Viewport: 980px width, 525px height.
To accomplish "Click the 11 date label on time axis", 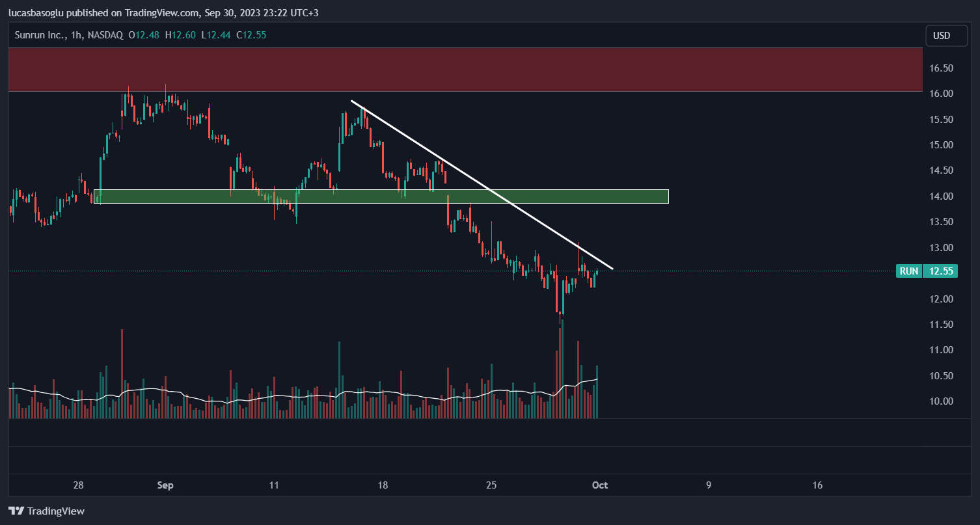I will click(274, 485).
